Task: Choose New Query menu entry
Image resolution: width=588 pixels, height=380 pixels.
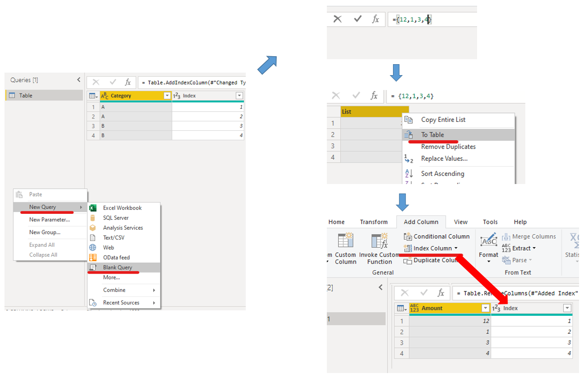Action: [50, 207]
